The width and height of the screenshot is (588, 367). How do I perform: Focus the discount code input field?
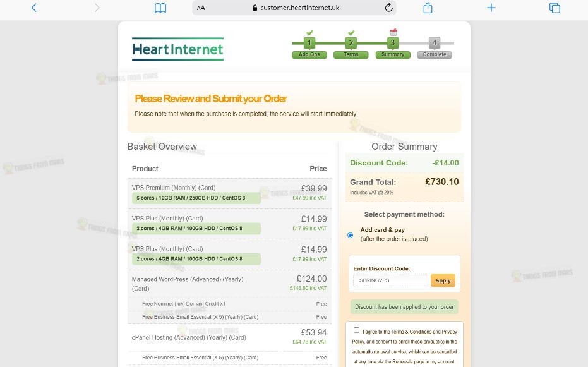[x=390, y=280]
